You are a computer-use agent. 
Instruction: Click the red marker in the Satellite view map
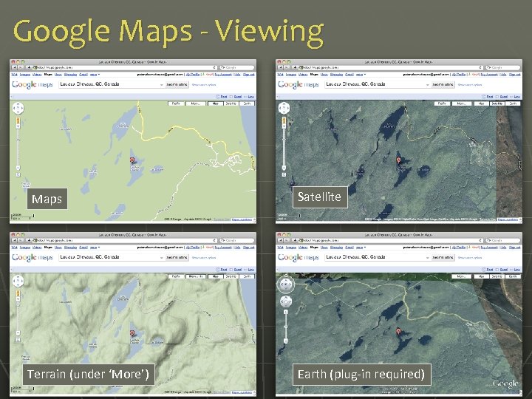coord(399,160)
